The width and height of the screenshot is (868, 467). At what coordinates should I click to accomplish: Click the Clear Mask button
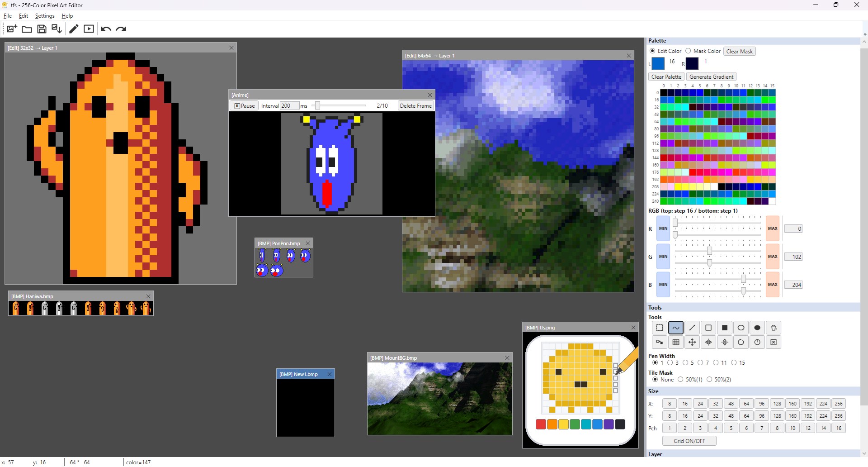[740, 52]
